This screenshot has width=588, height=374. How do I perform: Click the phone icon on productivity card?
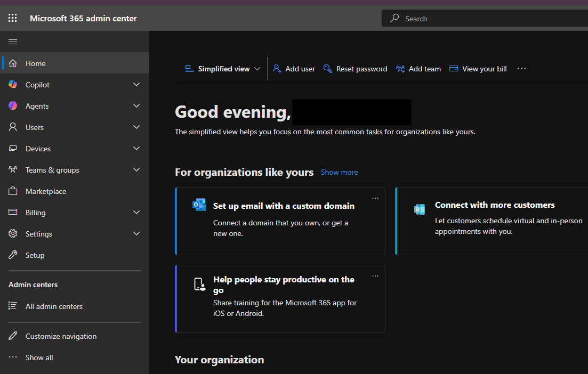pos(199,284)
